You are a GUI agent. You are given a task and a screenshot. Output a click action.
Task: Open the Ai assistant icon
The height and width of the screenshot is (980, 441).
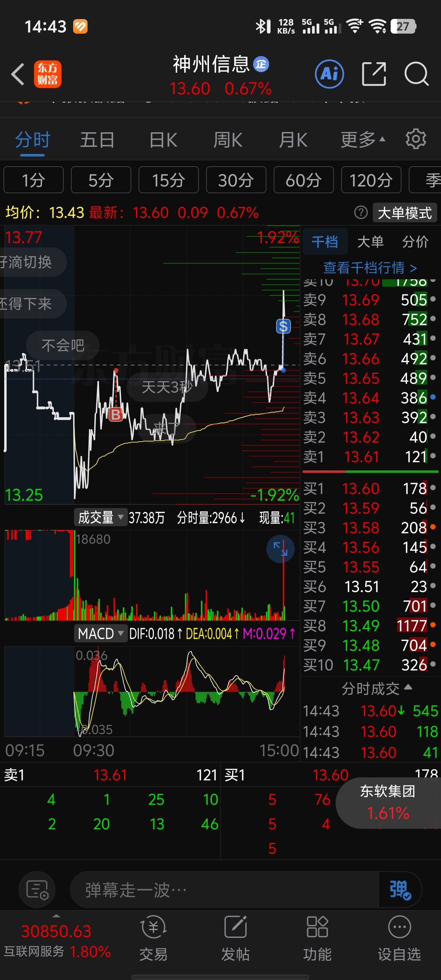pos(329,74)
